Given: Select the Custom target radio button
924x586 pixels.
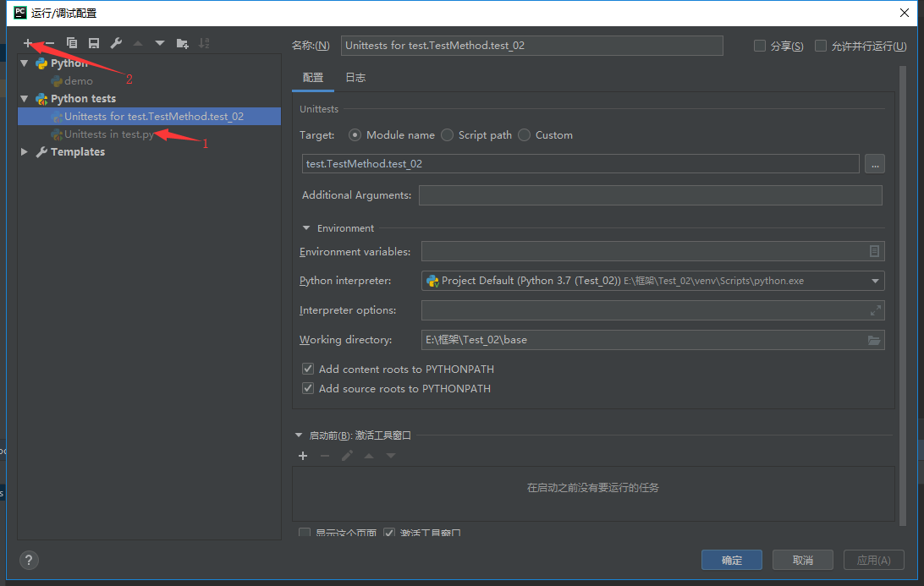Looking at the screenshot, I should 524,134.
